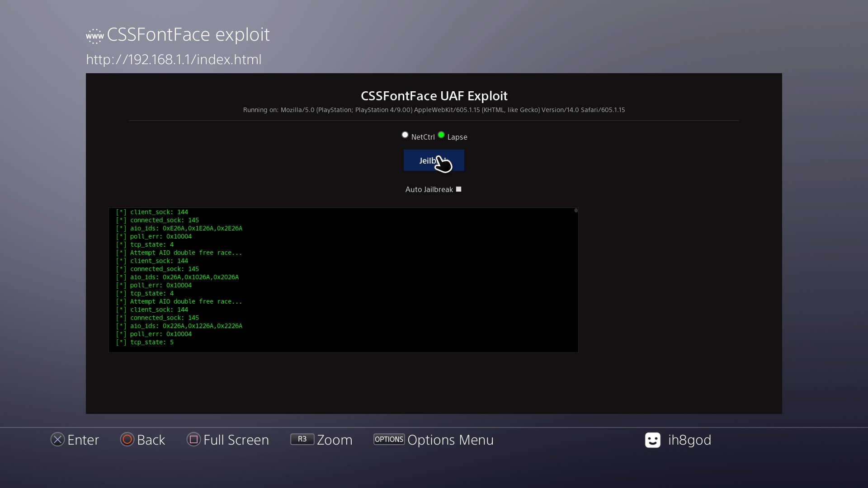Click log line aio_ids: 0xE26A,0x1E26A,0x2E26A
Screen dimensions: 868x488
(x=179, y=228)
